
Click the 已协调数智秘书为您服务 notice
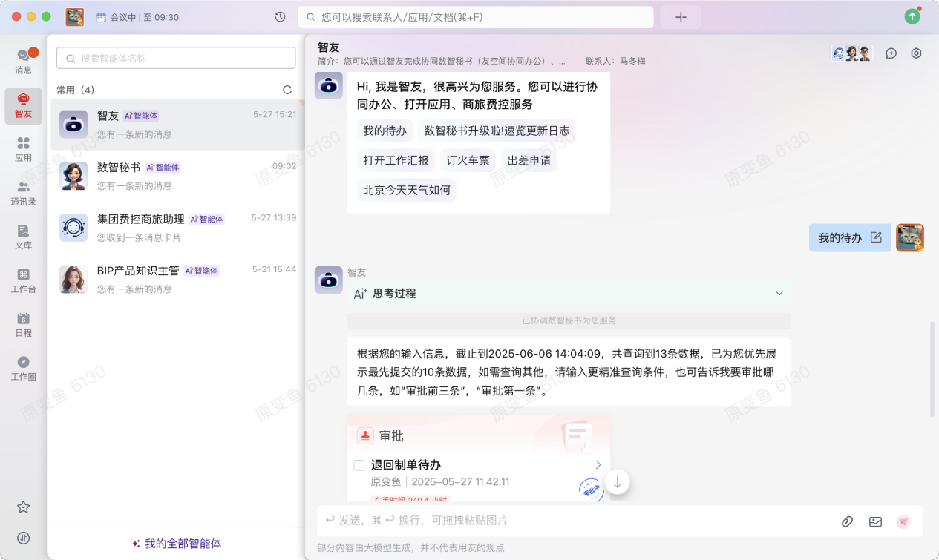point(569,320)
